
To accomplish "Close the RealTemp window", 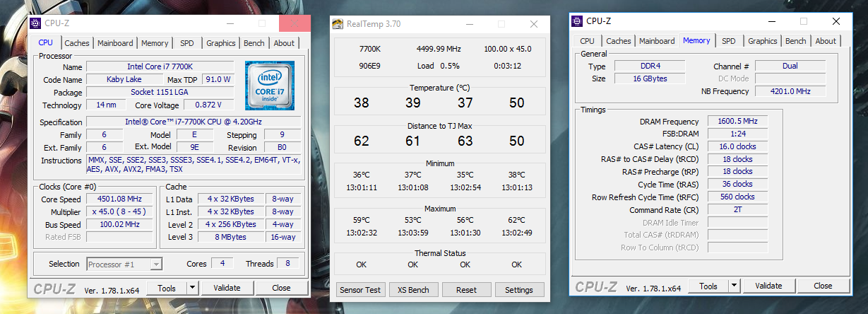I will 533,23.
